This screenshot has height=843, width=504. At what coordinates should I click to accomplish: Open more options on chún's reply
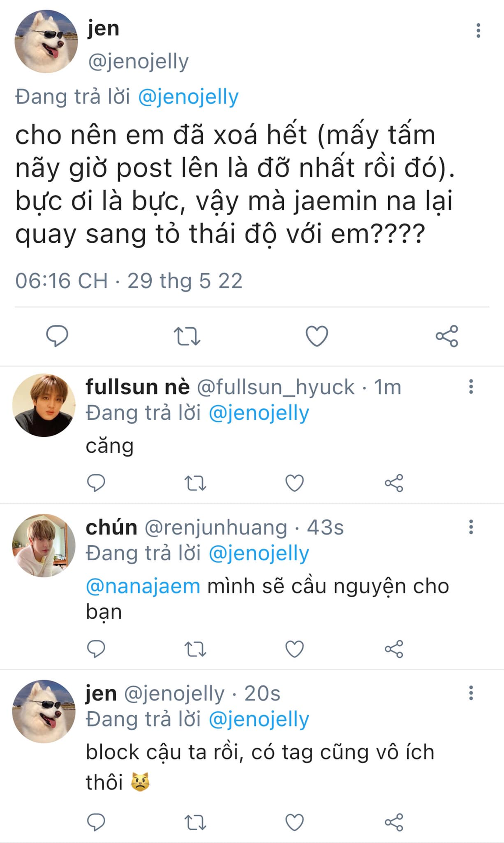tap(471, 527)
